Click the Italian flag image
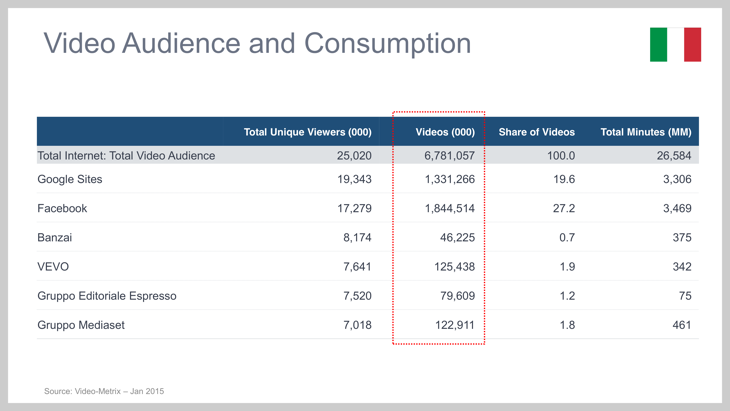This screenshot has width=730, height=411. (x=675, y=45)
